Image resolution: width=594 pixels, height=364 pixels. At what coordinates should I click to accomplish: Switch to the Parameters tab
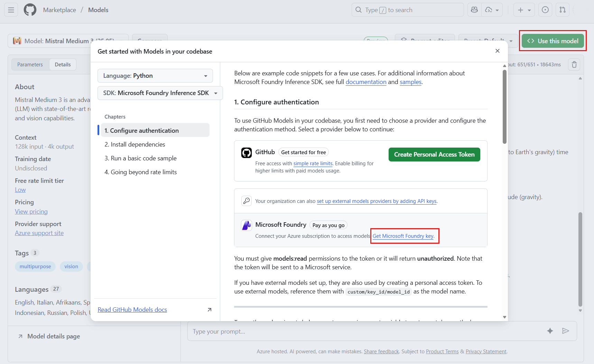pos(30,65)
